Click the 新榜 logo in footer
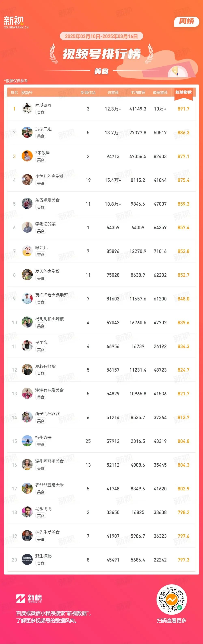The height and width of the screenshot is (644, 203). coord(29,598)
